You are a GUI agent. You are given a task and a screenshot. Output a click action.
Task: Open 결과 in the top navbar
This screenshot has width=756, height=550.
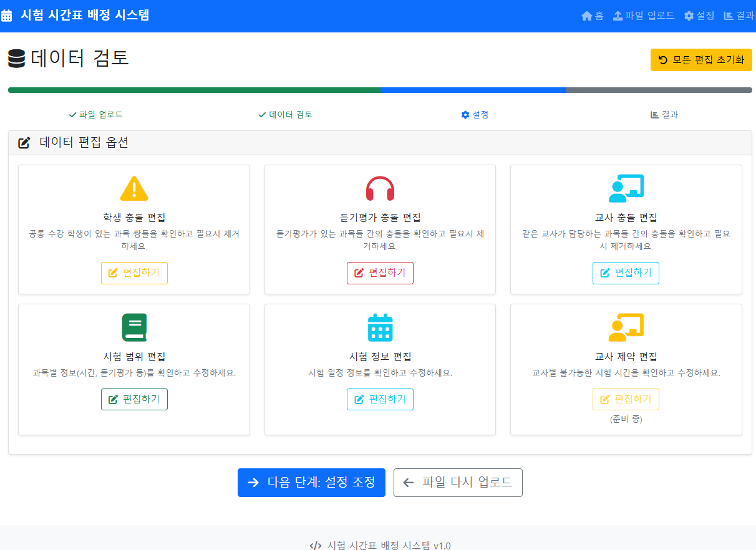point(739,16)
